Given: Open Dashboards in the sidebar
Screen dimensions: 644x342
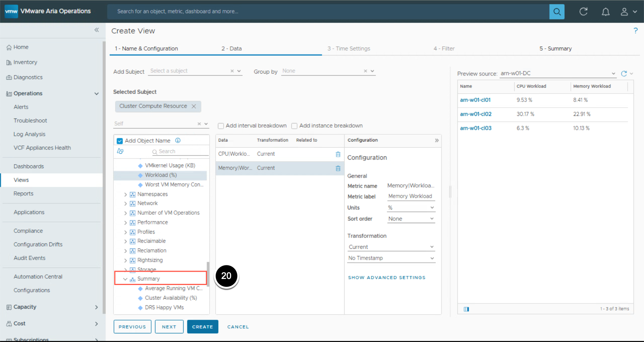Looking at the screenshot, I should click(29, 166).
